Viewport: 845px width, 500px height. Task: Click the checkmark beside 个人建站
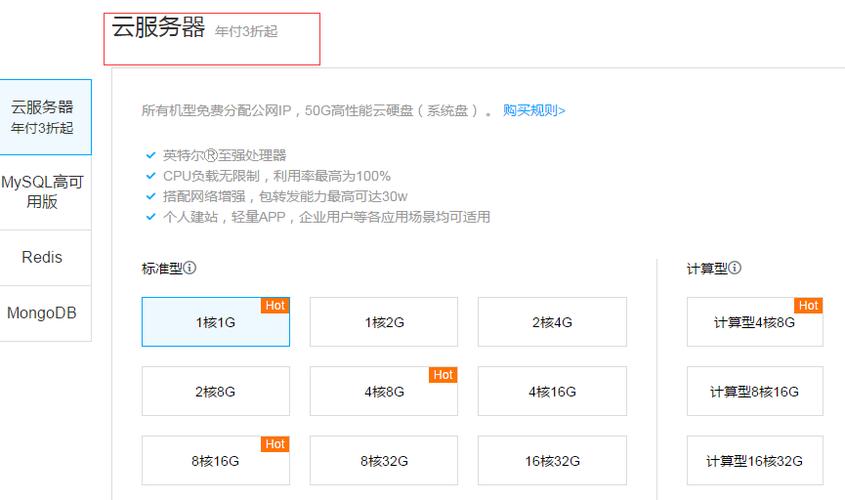coord(151,217)
